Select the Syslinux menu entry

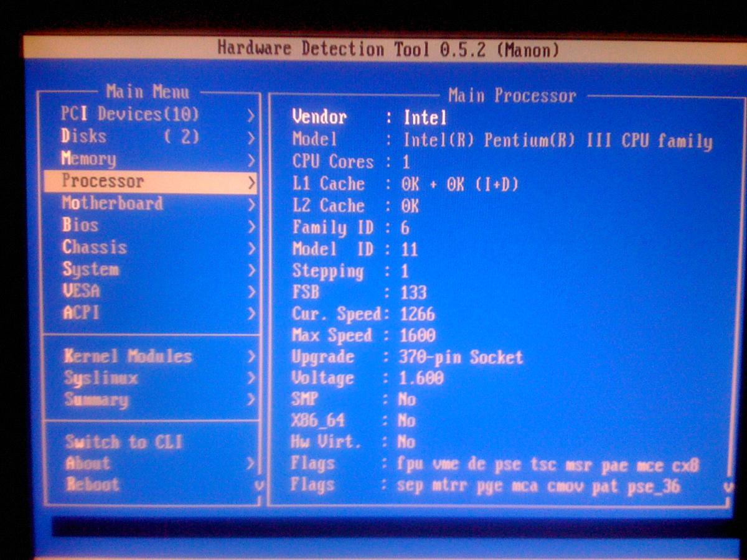click(101, 378)
